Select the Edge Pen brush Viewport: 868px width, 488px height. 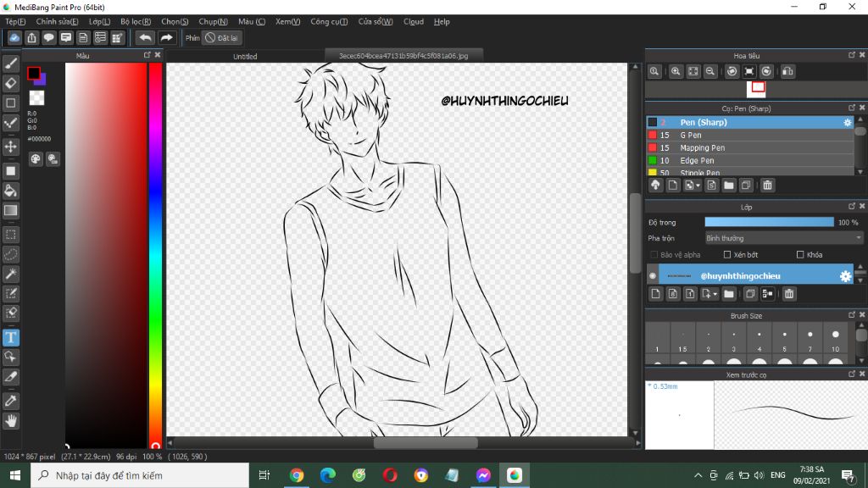(x=750, y=160)
